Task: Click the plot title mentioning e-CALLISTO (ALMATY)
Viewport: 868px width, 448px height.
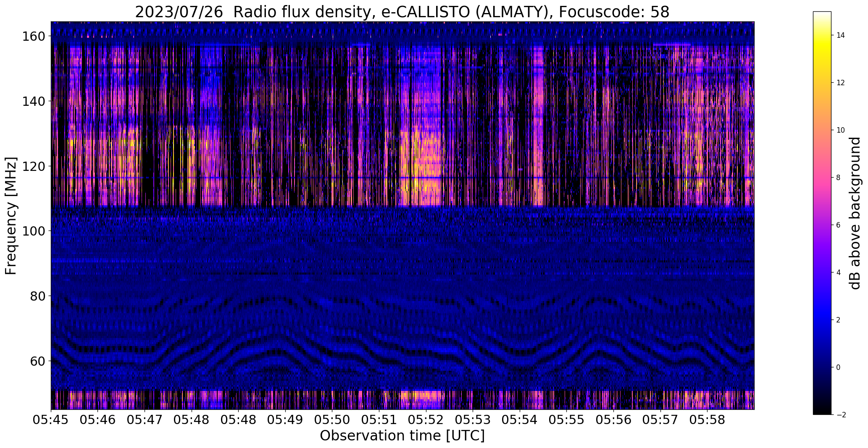Action: click(402, 12)
